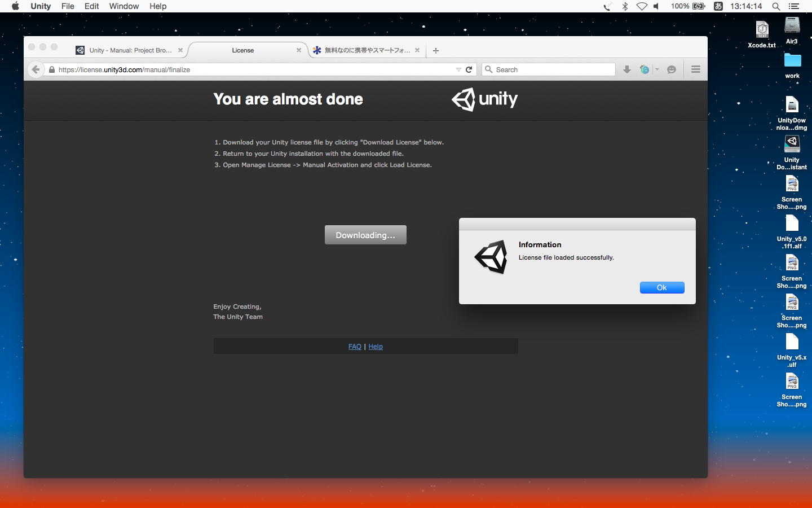Open the Window menu

(x=124, y=6)
